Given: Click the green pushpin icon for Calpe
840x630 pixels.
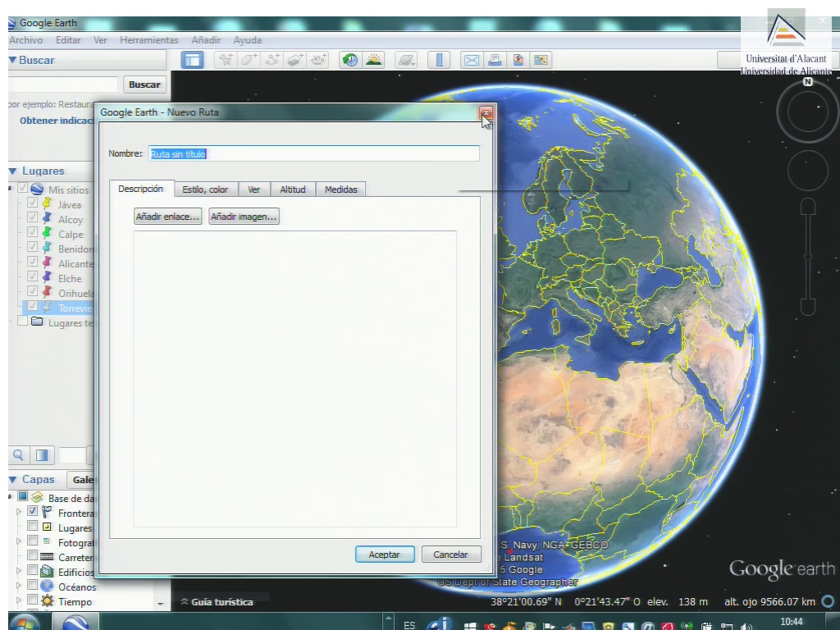Looking at the screenshot, I should (x=47, y=233).
